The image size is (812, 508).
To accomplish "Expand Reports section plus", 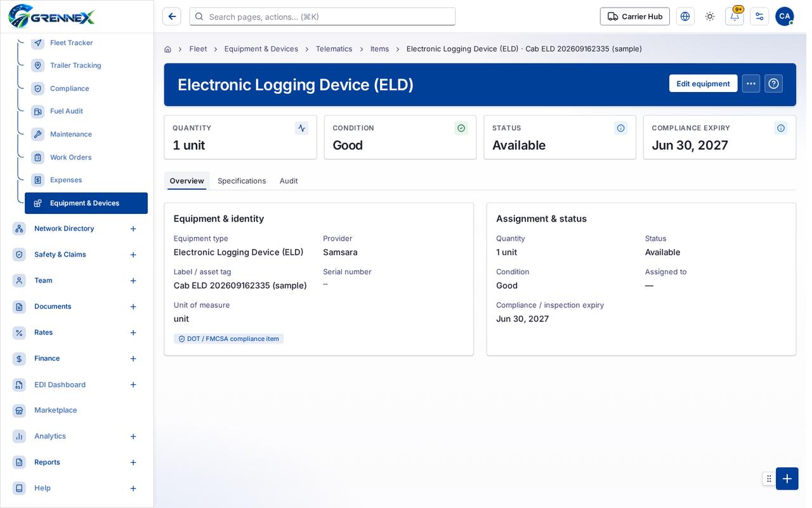I will pos(133,462).
